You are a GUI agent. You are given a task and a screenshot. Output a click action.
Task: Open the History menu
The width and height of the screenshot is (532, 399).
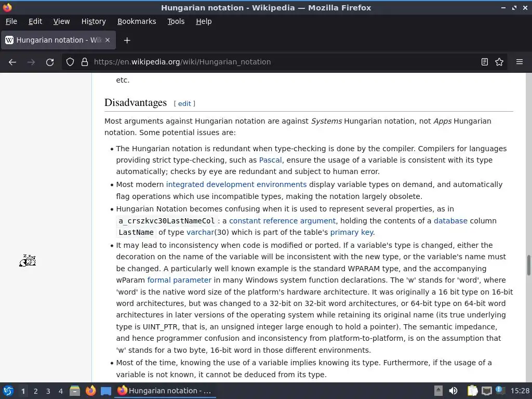click(x=94, y=21)
